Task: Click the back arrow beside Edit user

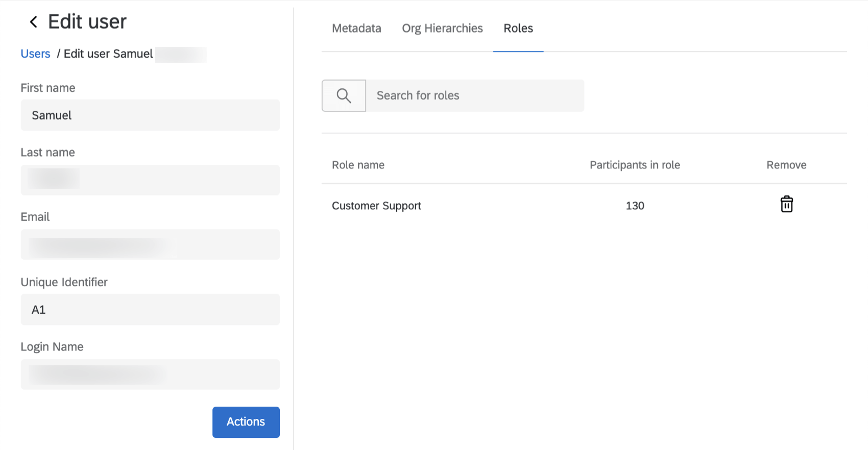Action: (x=34, y=22)
